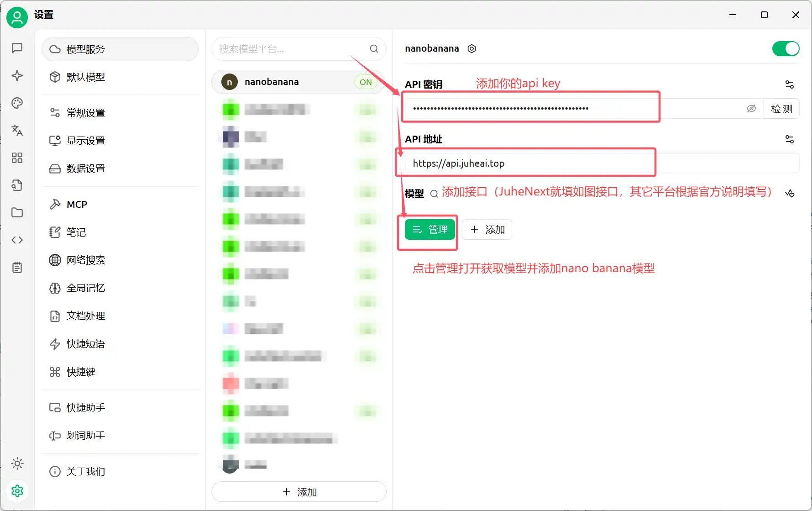Viewport: 812px width, 511px height.
Task: Open API key list settings icon
Action: (x=790, y=84)
